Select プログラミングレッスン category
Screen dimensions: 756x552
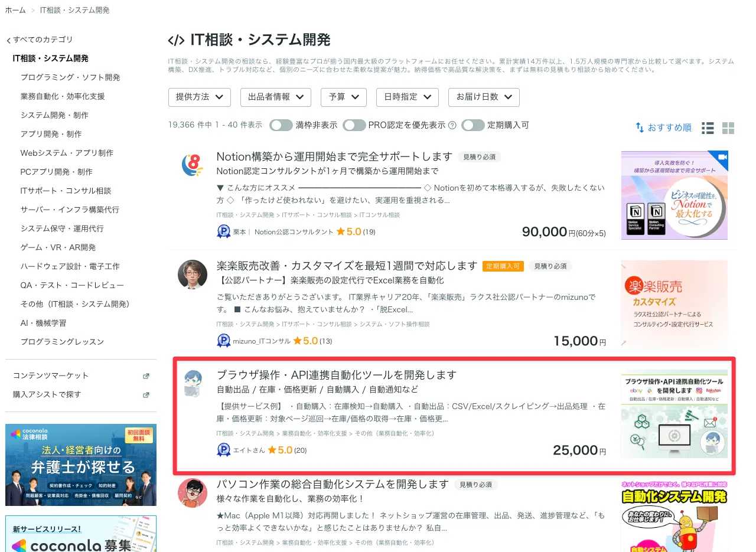point(62,342)
